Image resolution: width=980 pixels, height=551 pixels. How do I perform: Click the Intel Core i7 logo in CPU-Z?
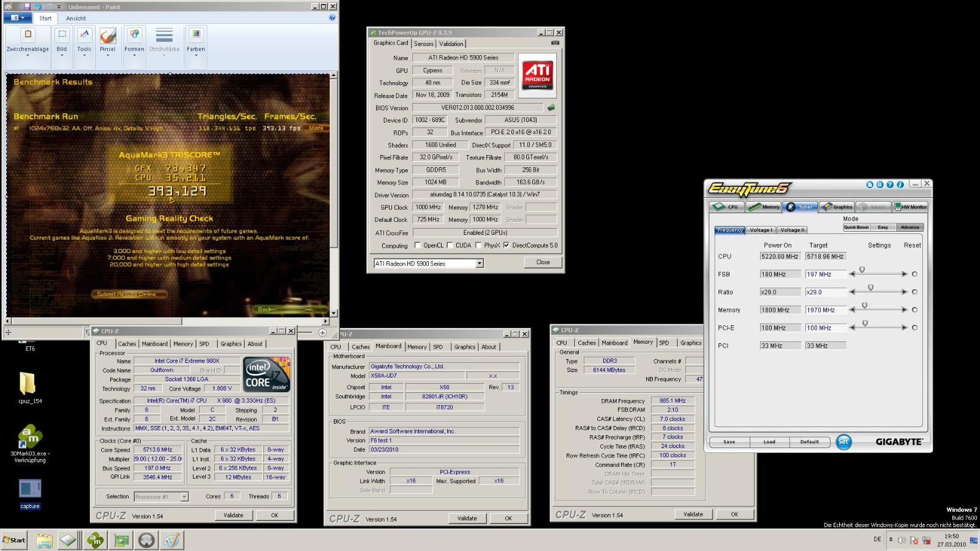266,374
